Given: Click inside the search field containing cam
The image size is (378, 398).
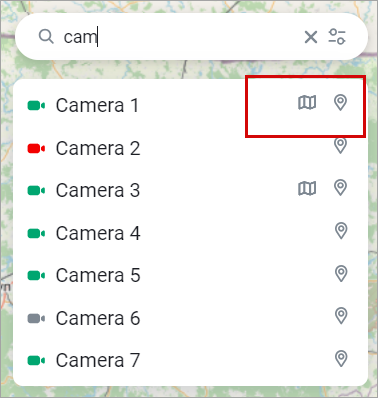Looking at the screenshot, I should tap(180, 37).
